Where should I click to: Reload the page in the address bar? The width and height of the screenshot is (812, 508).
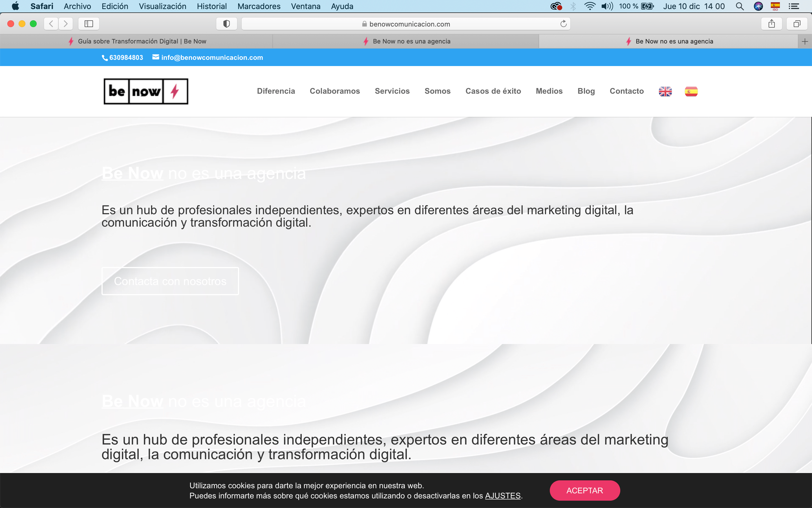click(563, 24)
